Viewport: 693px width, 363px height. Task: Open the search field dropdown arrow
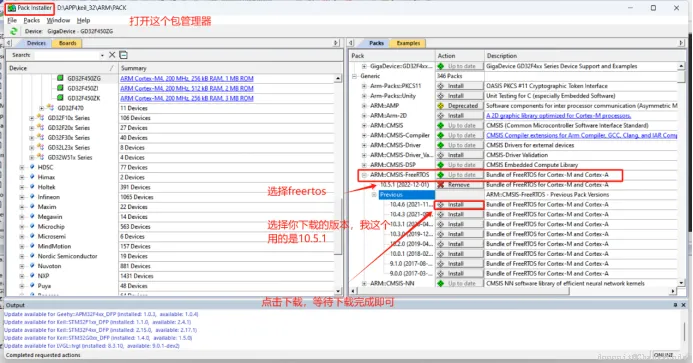(x=102, y=55)
